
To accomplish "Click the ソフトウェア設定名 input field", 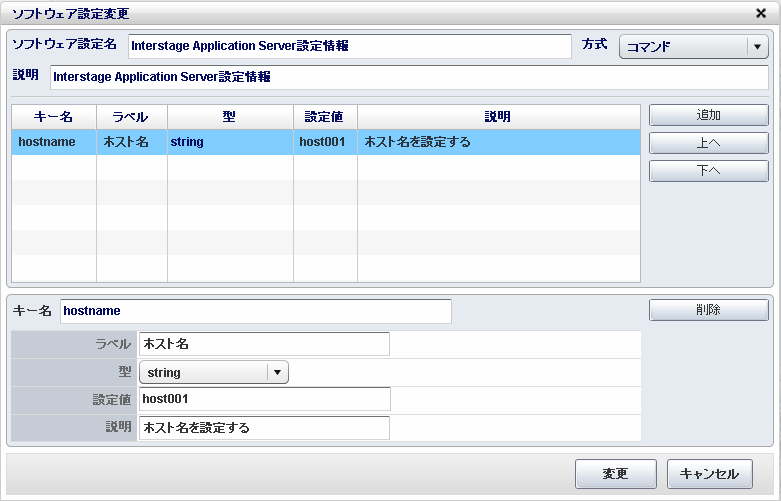I will click(x=350, y=46).
